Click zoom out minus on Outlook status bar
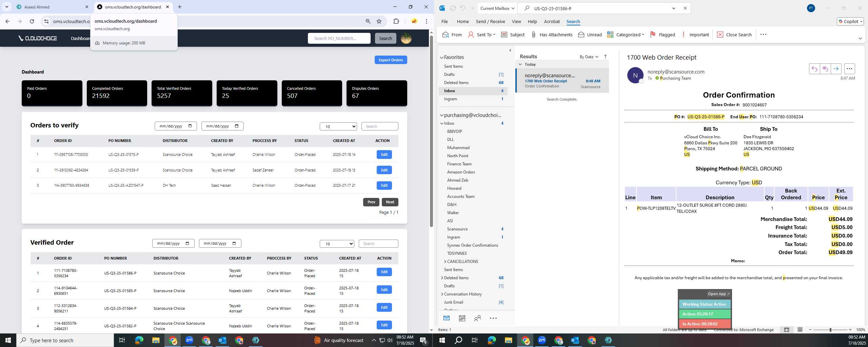The height and width of the screenshot is (347, 868). [x=810, y=330]
